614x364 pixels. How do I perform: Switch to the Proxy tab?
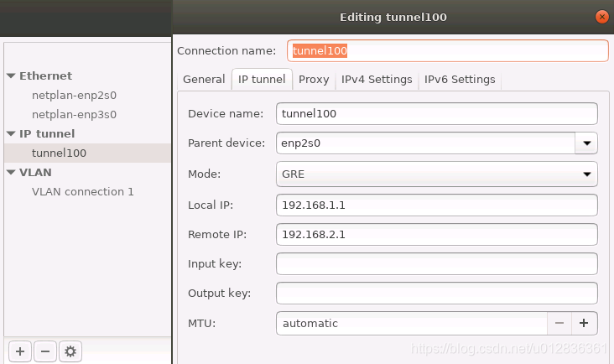(x=314, y=80)
